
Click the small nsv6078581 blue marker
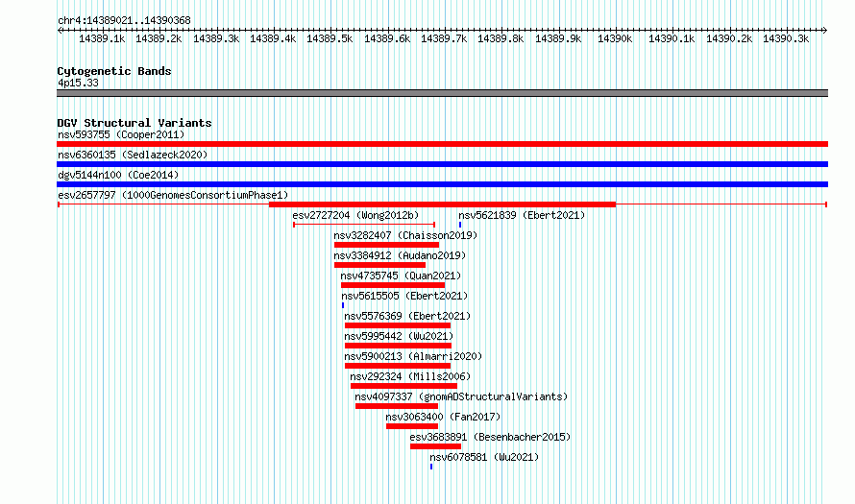point(431,467)
